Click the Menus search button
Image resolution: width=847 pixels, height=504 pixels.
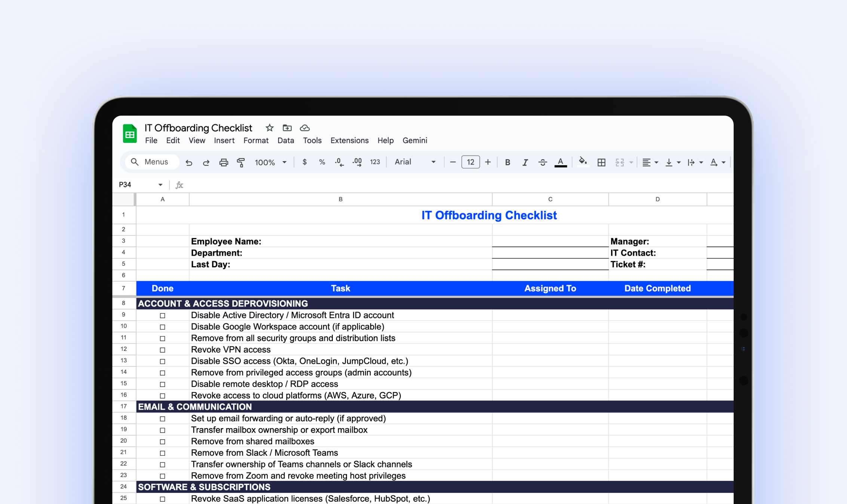point(151,162)
